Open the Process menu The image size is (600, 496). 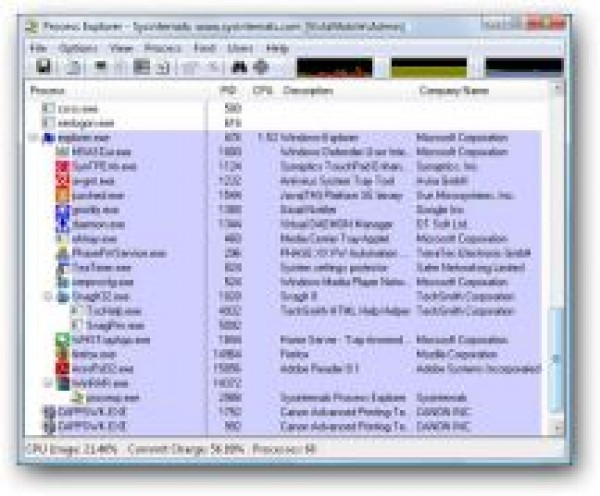pyautogui.click(x=163, y=48)
